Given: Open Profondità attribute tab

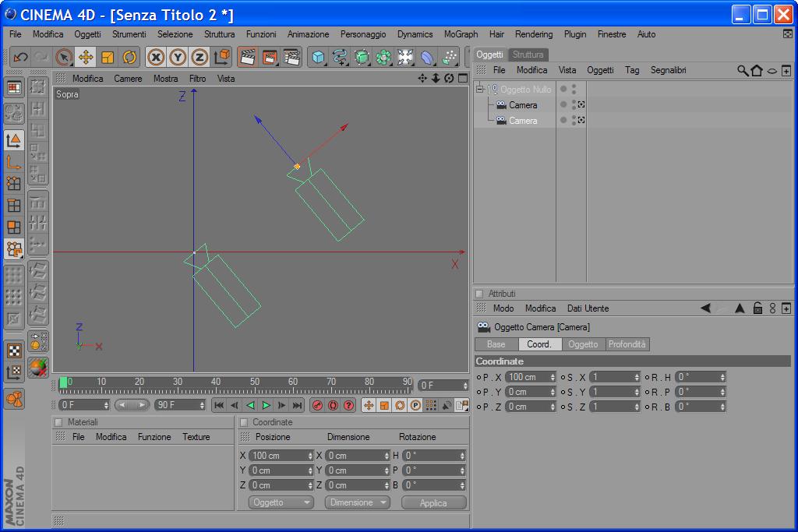Looking at the screenshot, I should pyautogui.click(x=627, y=344).
